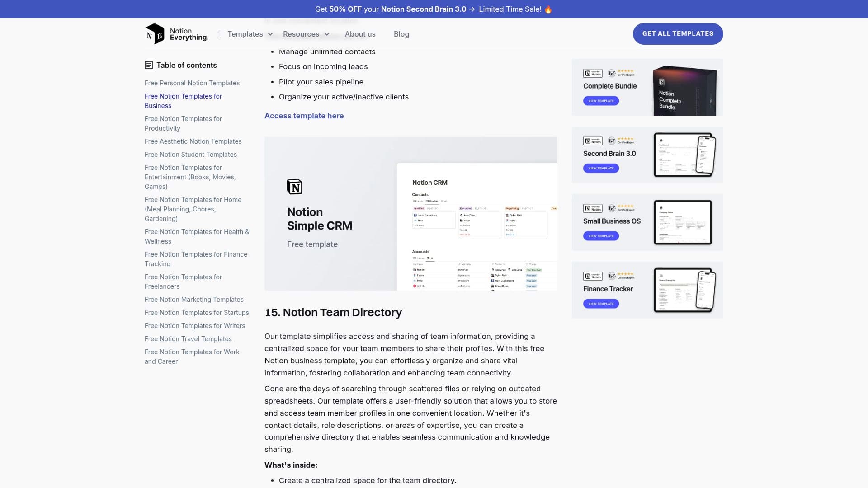Click the Small Business OS tablet mockup
Viewport: 868px width, 488px height.
coord(683,222)
